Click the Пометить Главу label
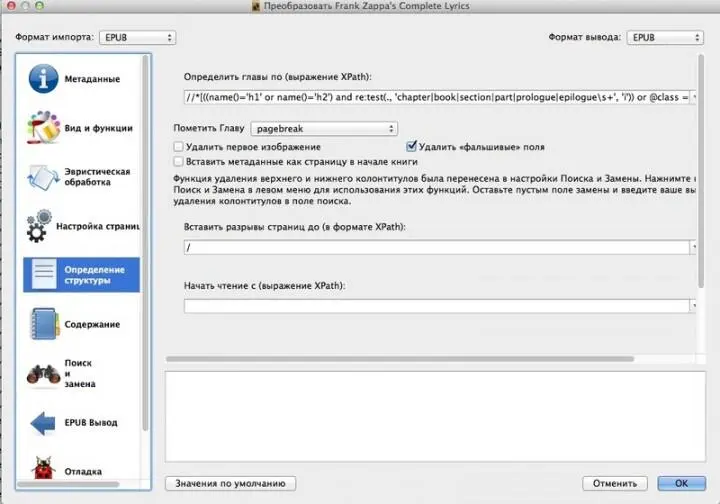The height and width of the screenshot is (504, 720). 209,128
